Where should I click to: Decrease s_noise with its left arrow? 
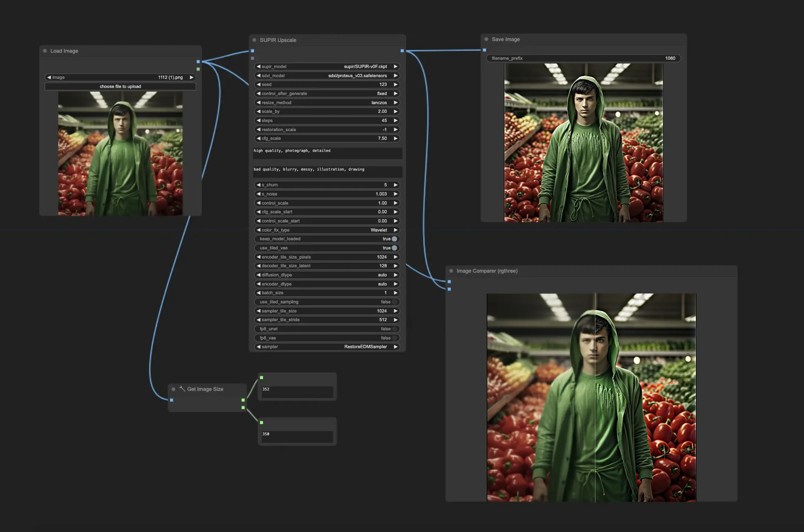258,194
